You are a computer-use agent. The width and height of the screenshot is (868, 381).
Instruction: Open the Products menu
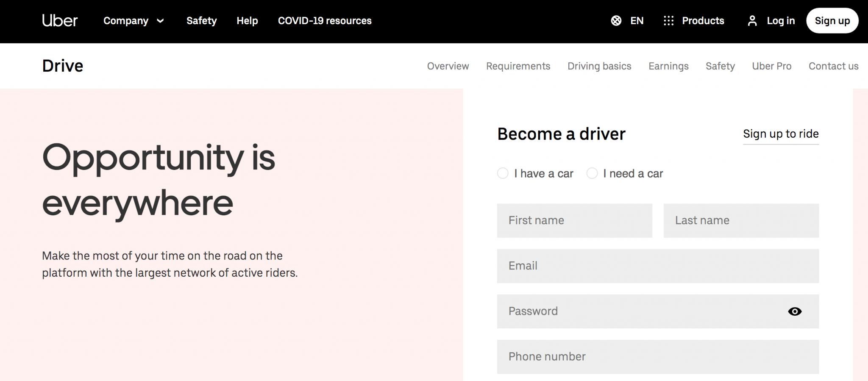click(703, 20)
